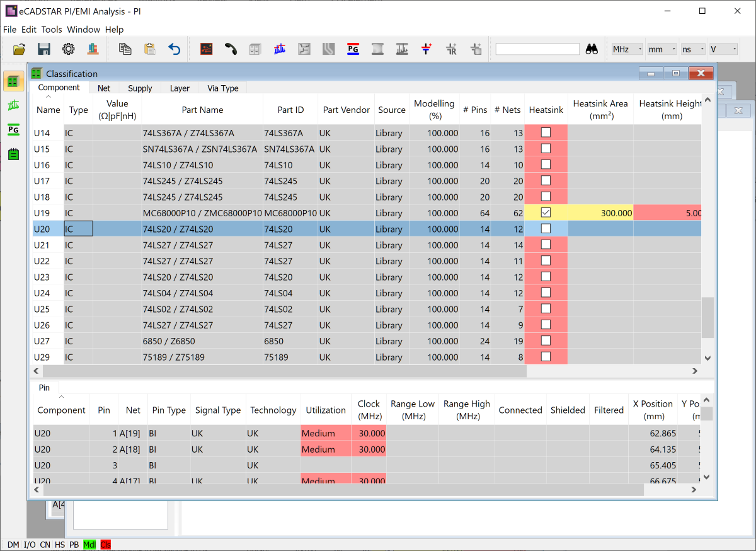Switch to the Layer tab

point(180,88)
